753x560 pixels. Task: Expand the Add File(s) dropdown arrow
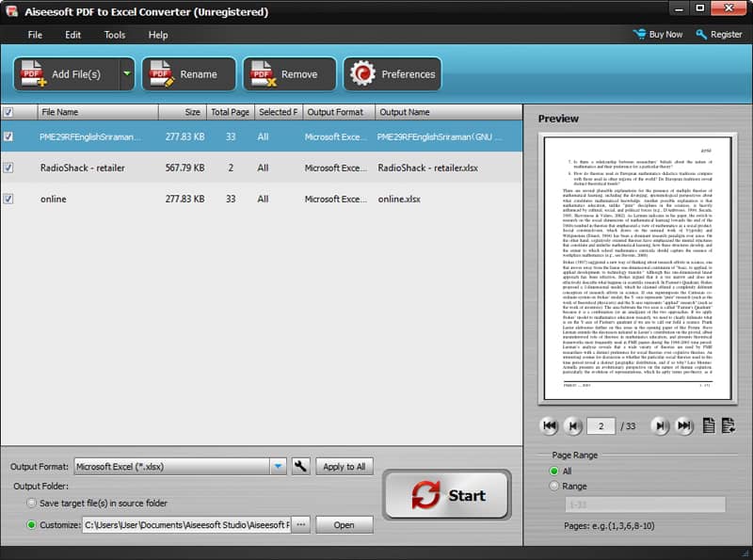(126, 74)
